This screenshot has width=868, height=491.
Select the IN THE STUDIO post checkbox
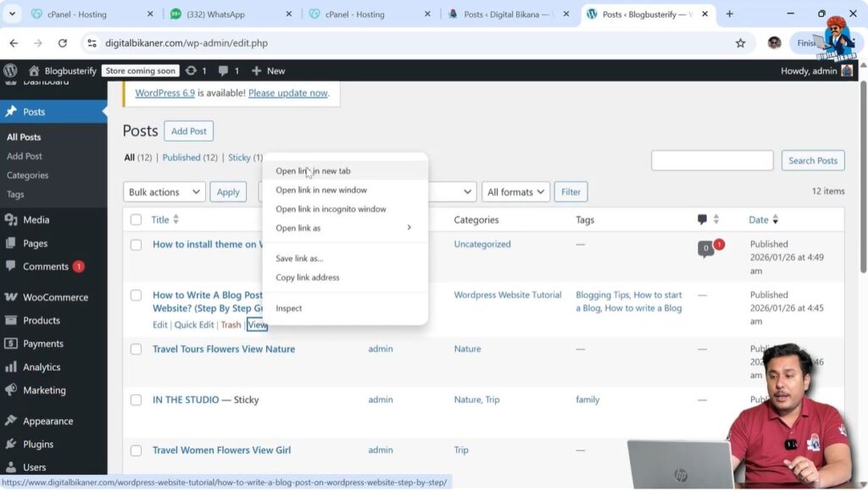[x=136, y=399]
